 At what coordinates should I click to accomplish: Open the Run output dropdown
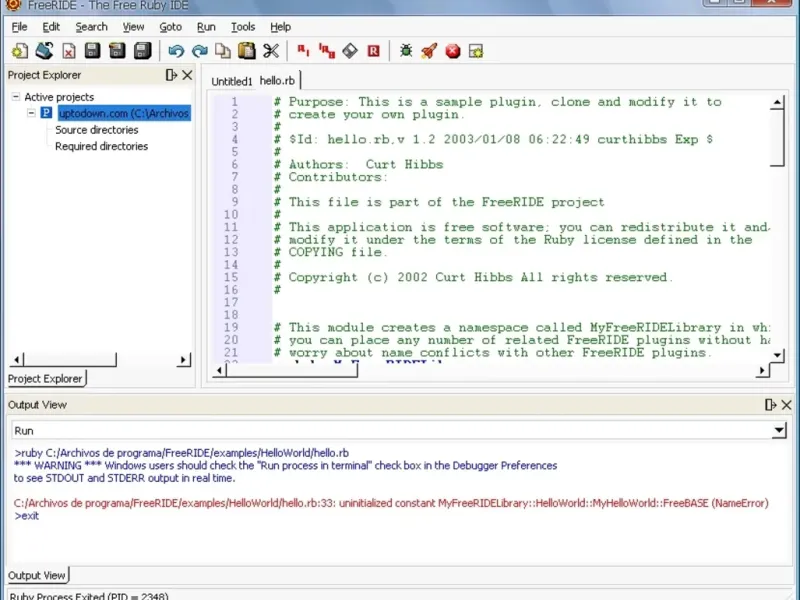coord(779,430)
